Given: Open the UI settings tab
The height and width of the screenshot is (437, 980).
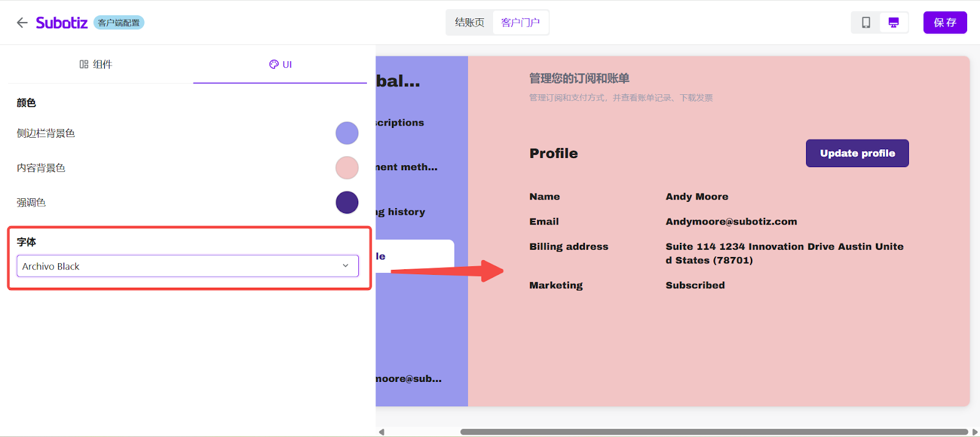Looking at the screenshot, I should click(281, 64).
